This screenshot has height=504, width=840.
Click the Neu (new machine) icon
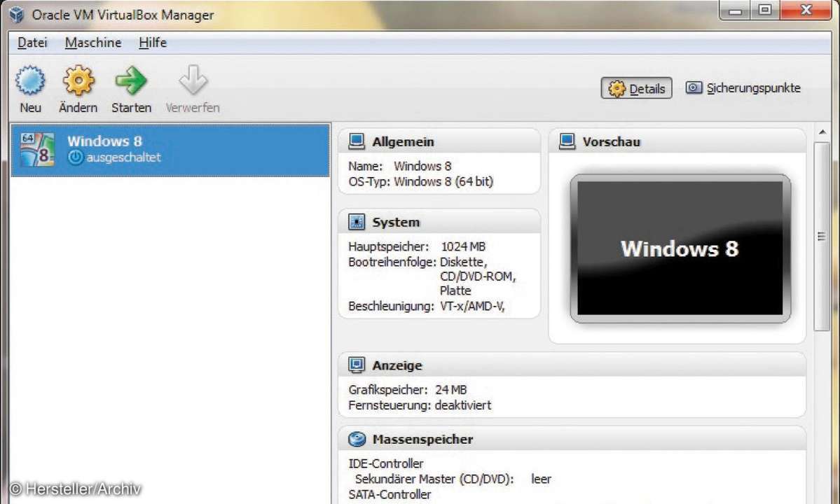point(30,80)
